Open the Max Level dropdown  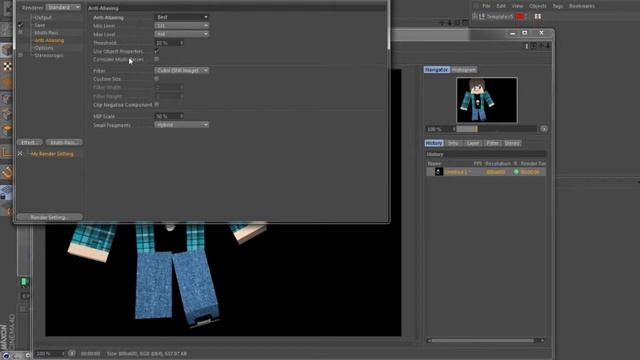(x=182, y=34)
